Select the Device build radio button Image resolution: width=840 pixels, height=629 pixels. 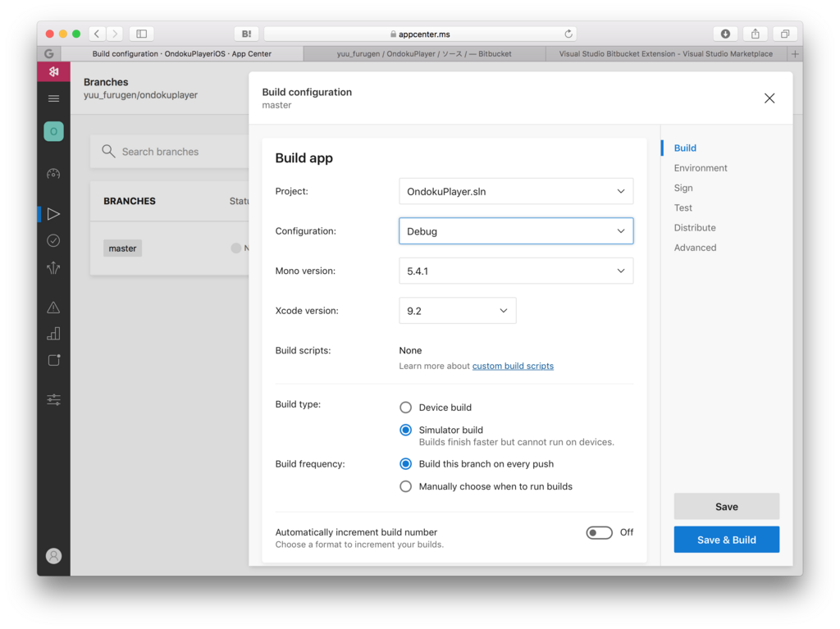tap(405, 408)
